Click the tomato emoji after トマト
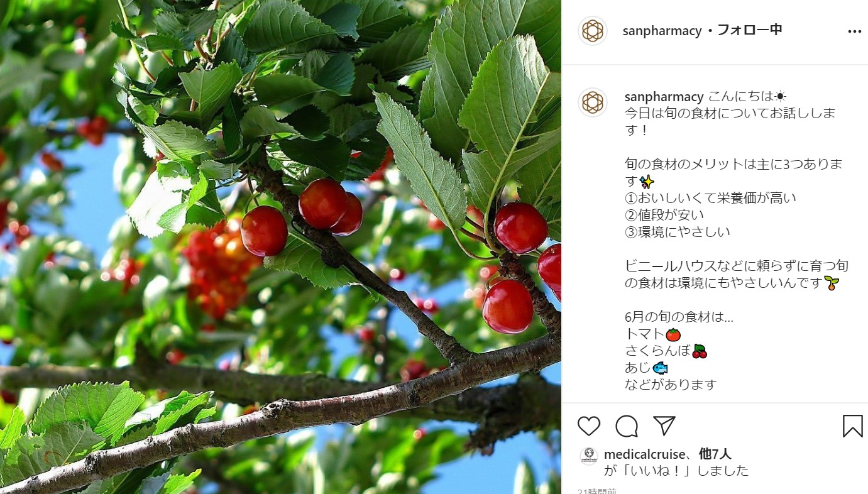The width and height of the screenshot is (868, 494). coord(674,334)
